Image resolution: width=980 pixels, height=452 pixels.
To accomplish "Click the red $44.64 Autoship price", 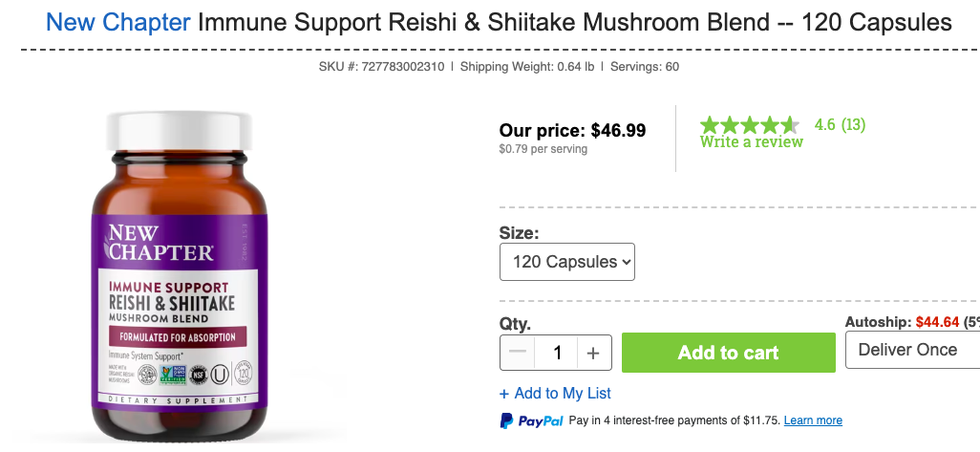I will pyautogui.click(x=937, y=323).
